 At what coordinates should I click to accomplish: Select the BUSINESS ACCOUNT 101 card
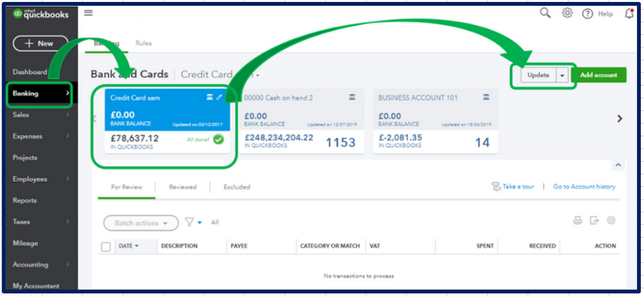click(x=436, y=122)
